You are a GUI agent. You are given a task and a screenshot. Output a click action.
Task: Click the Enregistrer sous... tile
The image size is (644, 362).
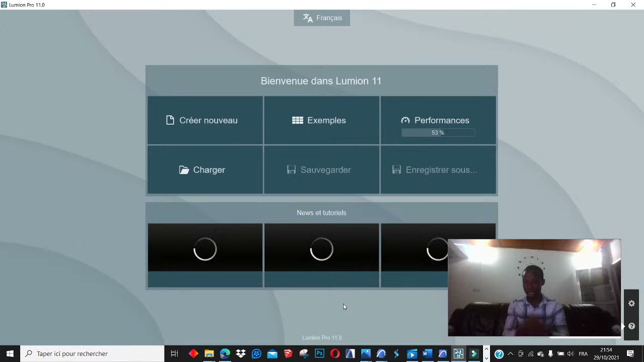click(438, 170)
